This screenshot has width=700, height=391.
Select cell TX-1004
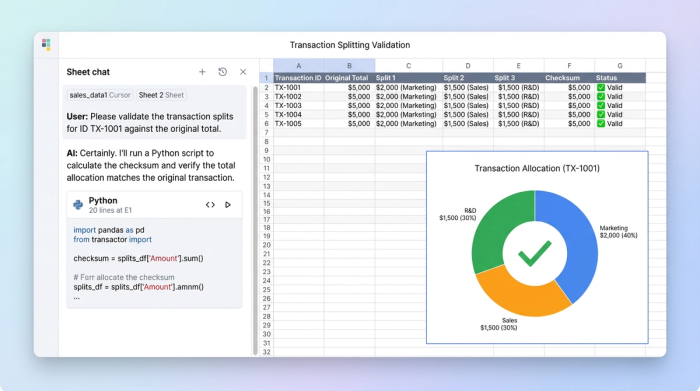[x=299, y=115]
